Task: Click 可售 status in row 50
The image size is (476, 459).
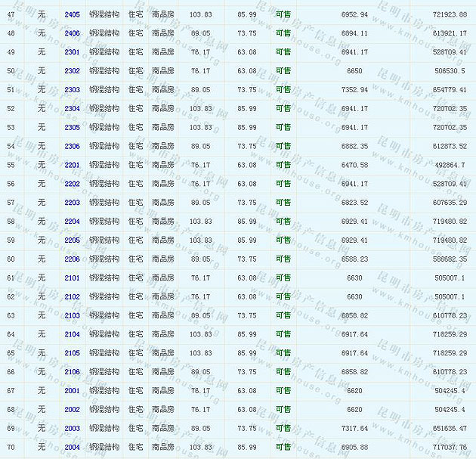Action: coord(283,71)
